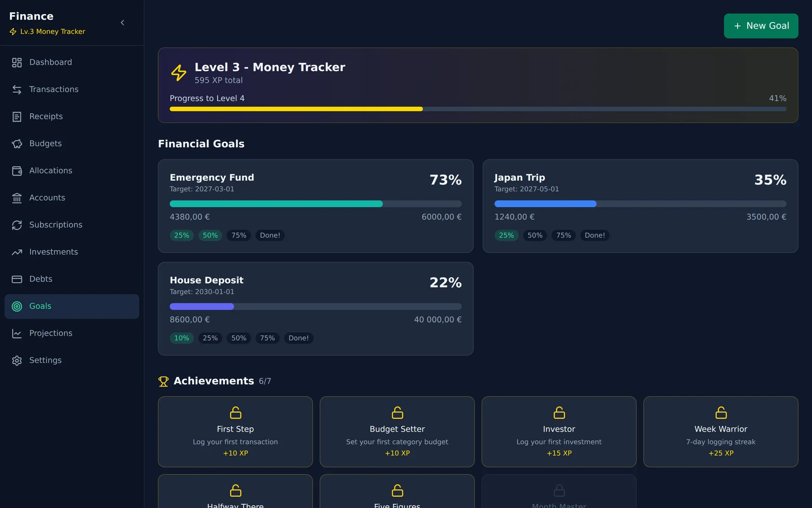Click the Finance app title
Viewport: 812px width, 508px height.
tap(31, 16)
